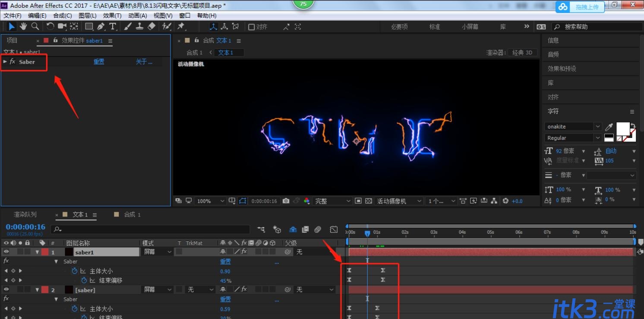This screenshot has height=319, width=644.
Task: Open the Graph Editor icon
Action: [334, 229]
